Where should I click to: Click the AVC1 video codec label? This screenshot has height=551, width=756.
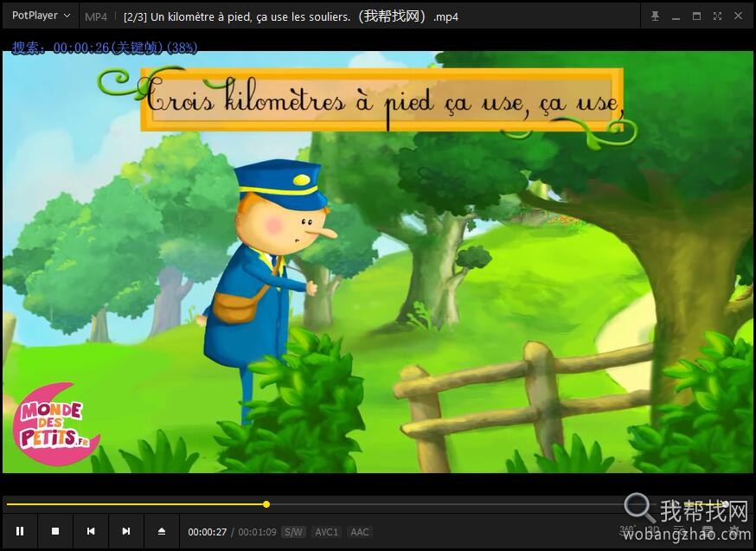point(326,532)
